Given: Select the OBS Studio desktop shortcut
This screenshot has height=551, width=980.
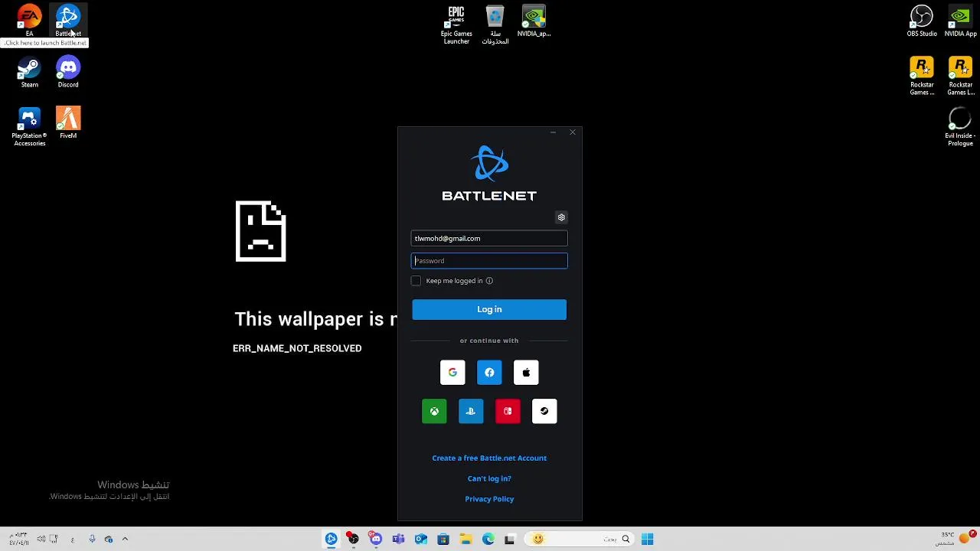Looking at the screenshot, I should tap(922, 21).
